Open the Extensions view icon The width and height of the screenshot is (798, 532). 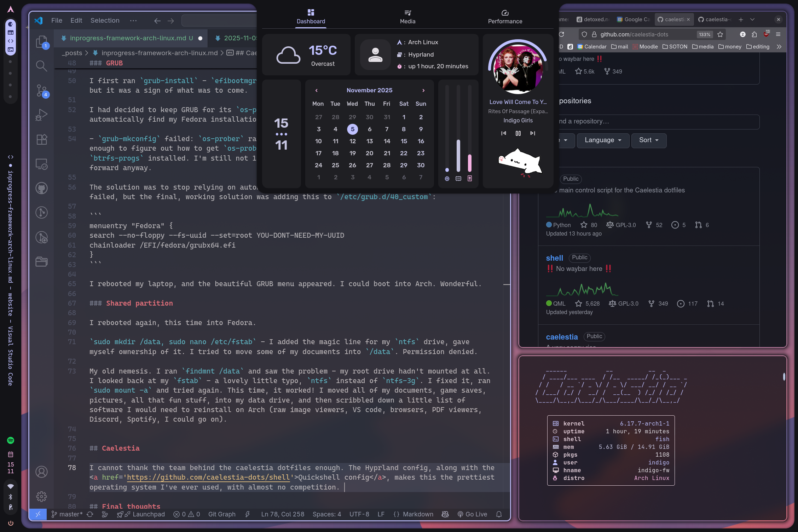41,139
